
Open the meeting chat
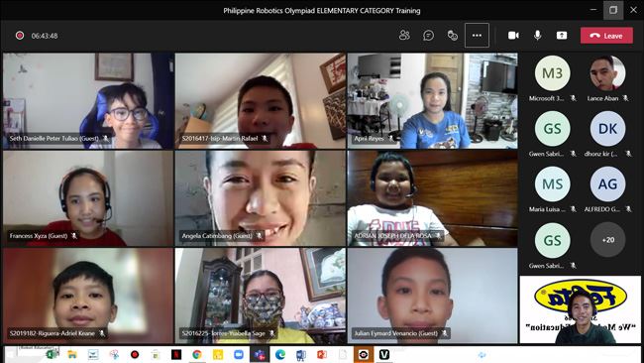coord(428,36)
